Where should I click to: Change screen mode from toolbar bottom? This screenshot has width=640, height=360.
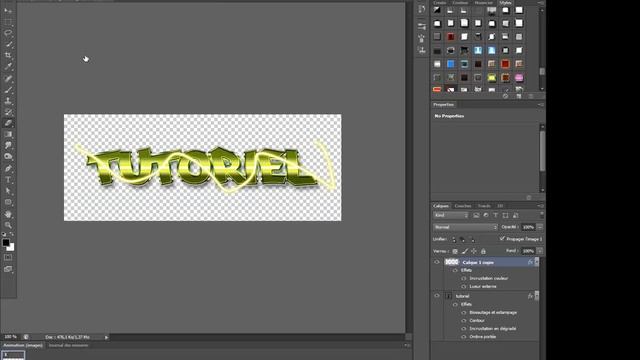tap(8, 269)
